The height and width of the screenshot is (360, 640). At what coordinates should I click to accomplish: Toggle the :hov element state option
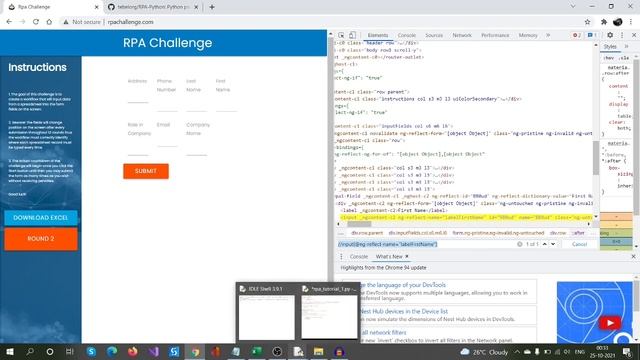[609, 58]
